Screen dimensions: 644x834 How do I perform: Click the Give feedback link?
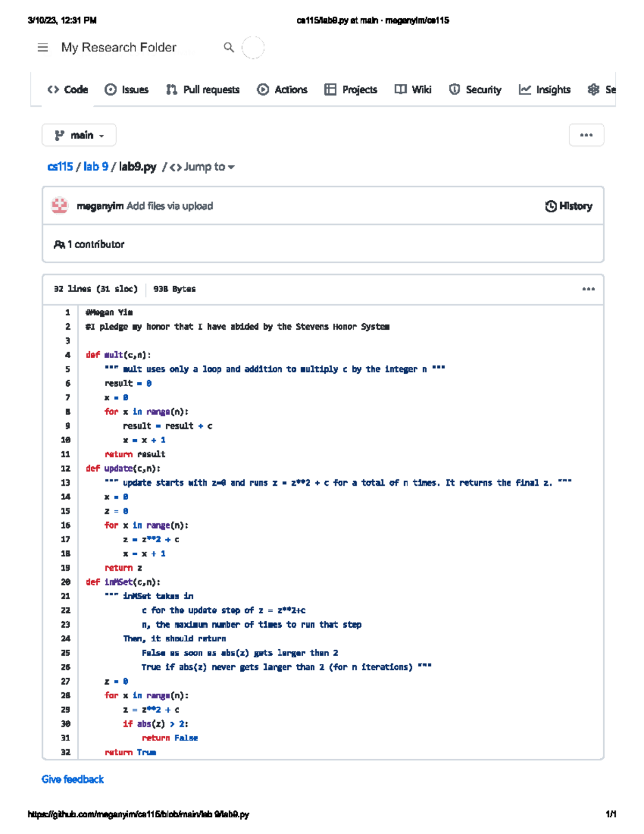pos(72,779)
